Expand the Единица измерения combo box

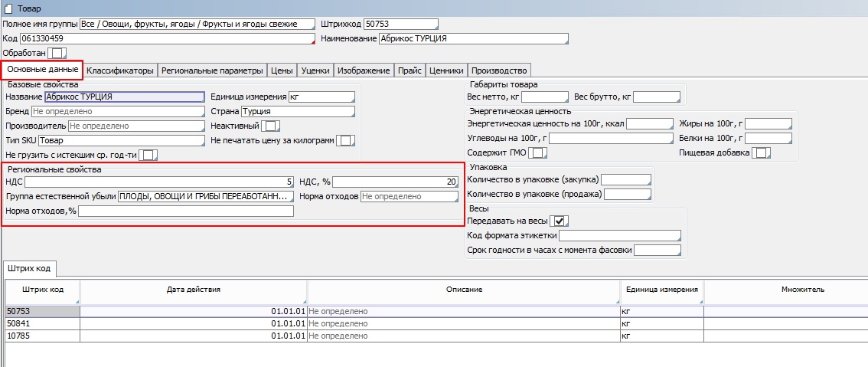[x=321, y=97]
